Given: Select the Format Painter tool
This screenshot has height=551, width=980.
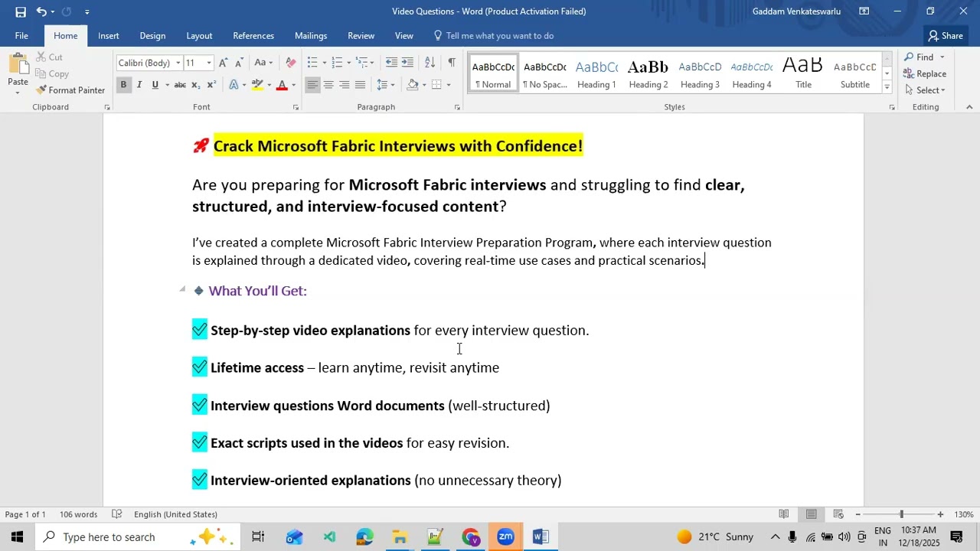Looking at the screenshot, I should [x=70, y=90].
